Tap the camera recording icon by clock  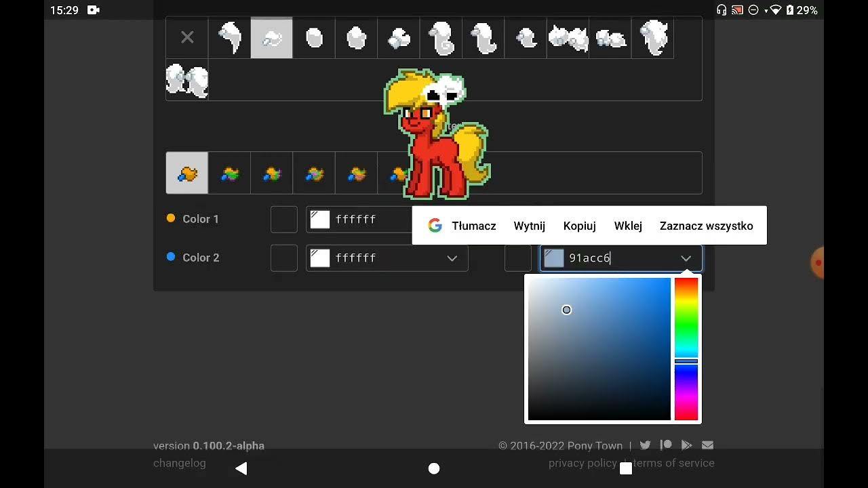click(x=94, y=10)
